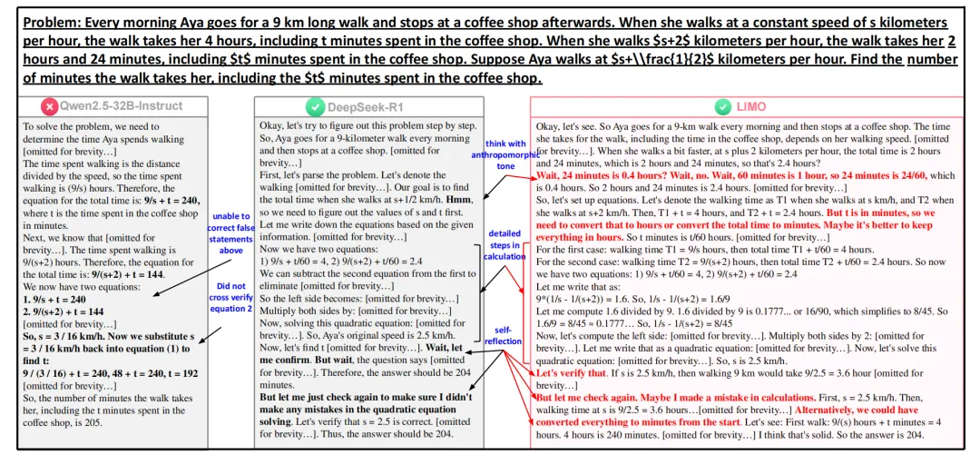The width and height of the screenshot is (980, 455).
Task: Click 'For the first case: walking time T1' line
Action: point(704,250)
